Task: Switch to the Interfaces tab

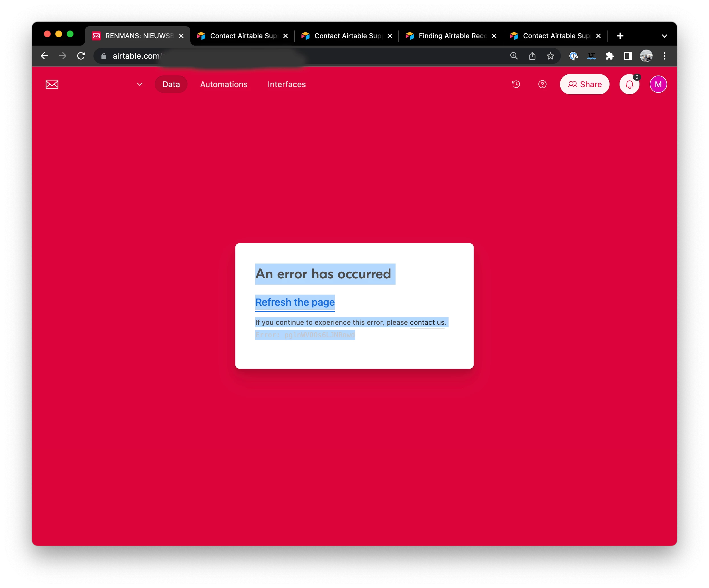Action: (287, 84)
